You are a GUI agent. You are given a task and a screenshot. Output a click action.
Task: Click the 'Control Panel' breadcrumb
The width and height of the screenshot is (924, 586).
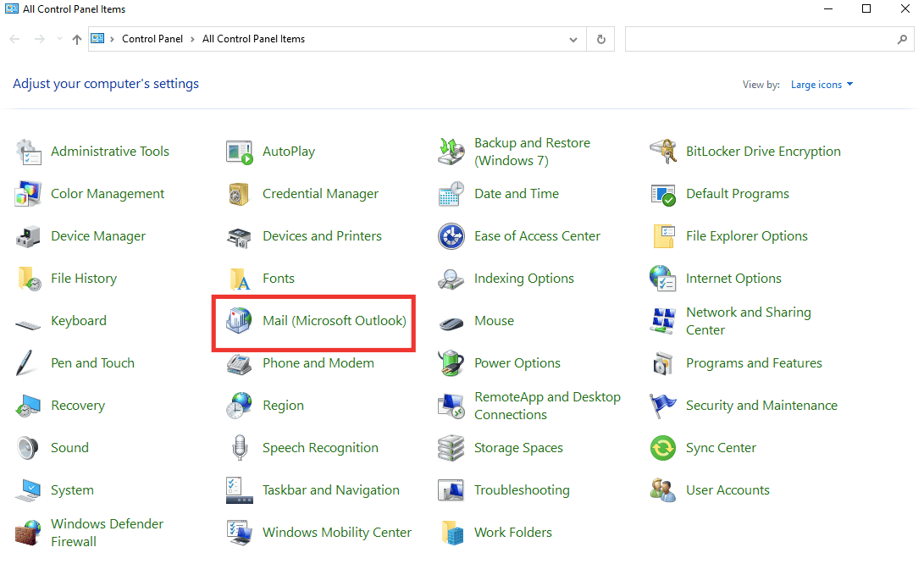pyautogui.click(x=152, y=39)
